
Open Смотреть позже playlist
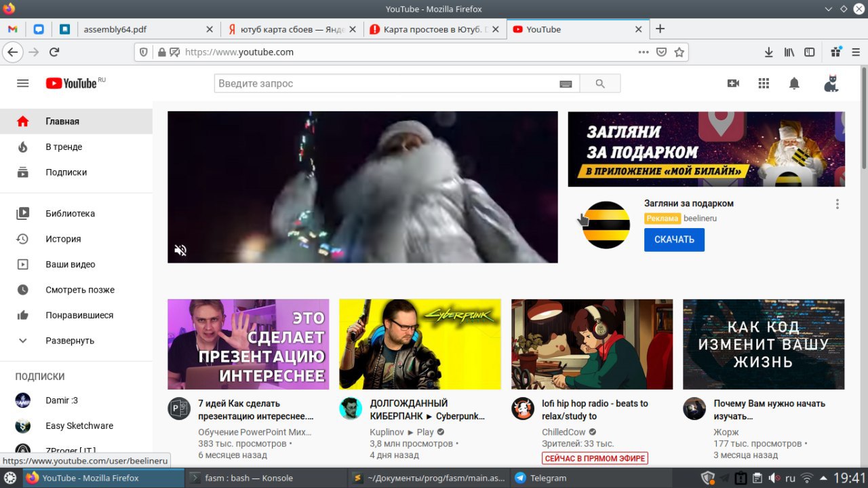(76, 290)
